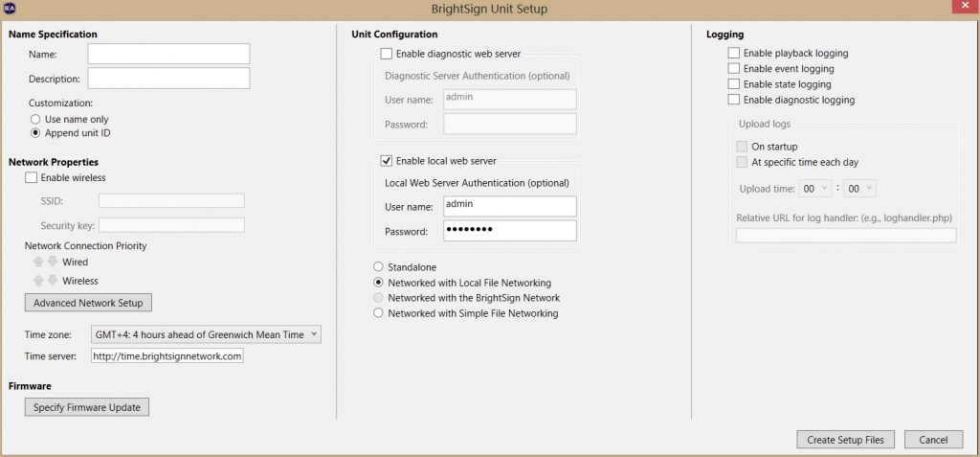The height and width of the screenshot is (457, 980).
Task: Click the Network Properties heading
Action: coord(54,162)
